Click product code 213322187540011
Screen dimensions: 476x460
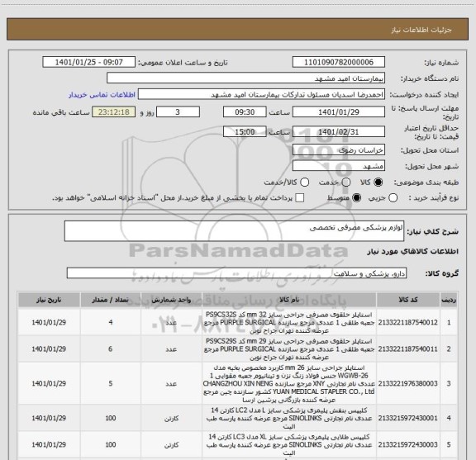point(408,349)
